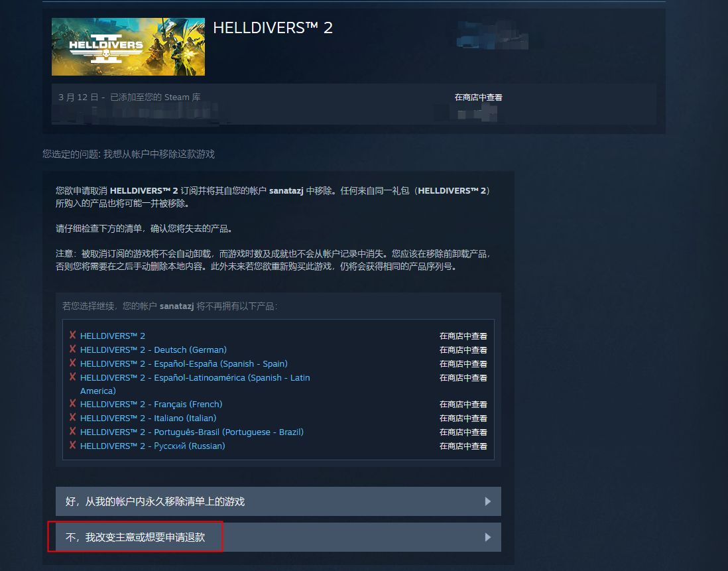View the Português-Brasil row in store

(x=463, y=432)
